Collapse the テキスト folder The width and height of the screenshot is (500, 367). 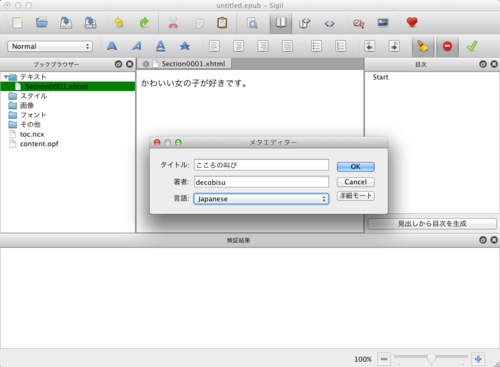pos(6,77)
